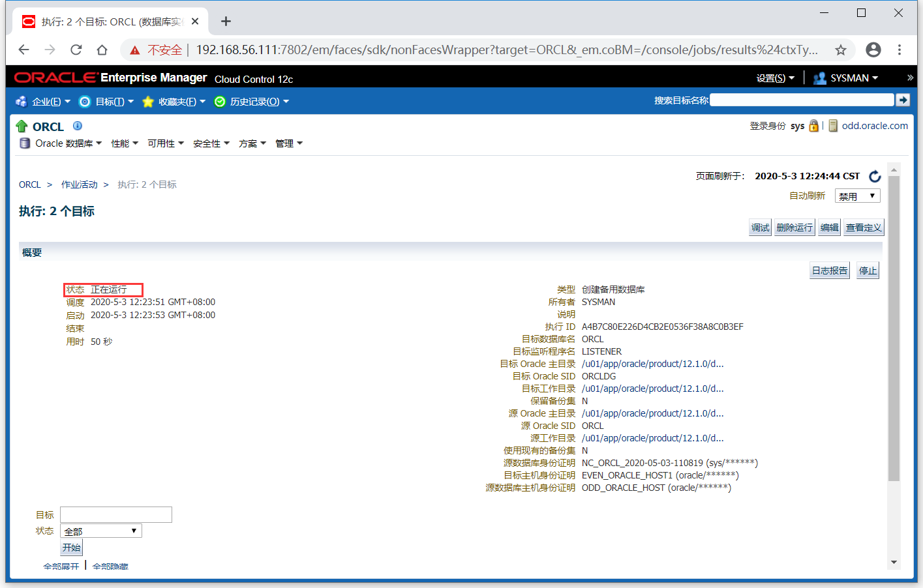Follow the ORCL breadcrumb link
Viewport: 923px width, 588px height.
[x=30, y=184]
